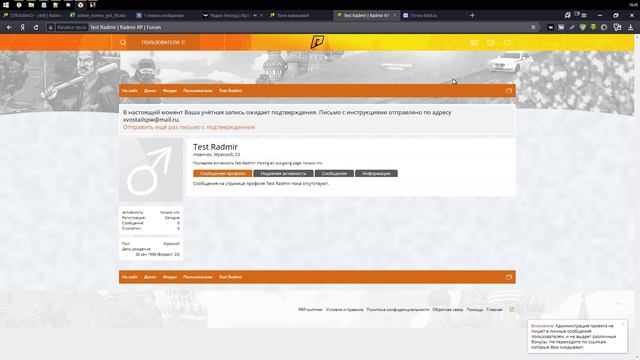Open Донат in the top orange nav
Screen dimensions: 640x360
[150, 91]
